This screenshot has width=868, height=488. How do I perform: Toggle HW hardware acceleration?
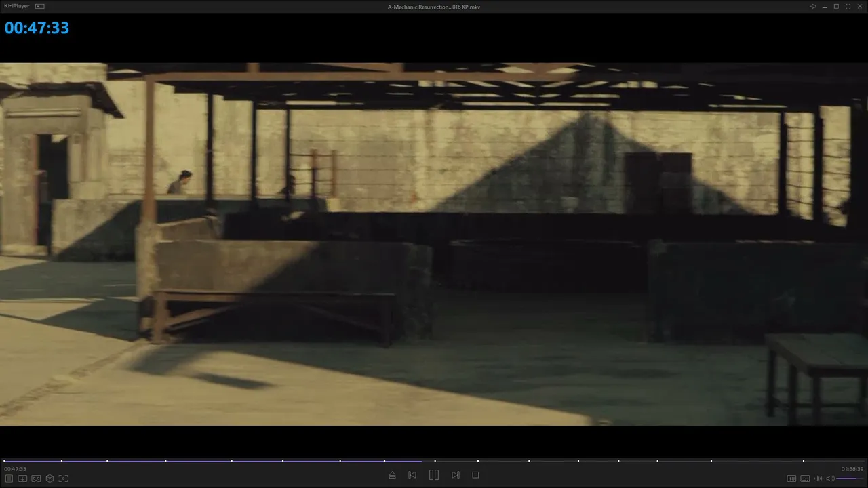point(791,479)
